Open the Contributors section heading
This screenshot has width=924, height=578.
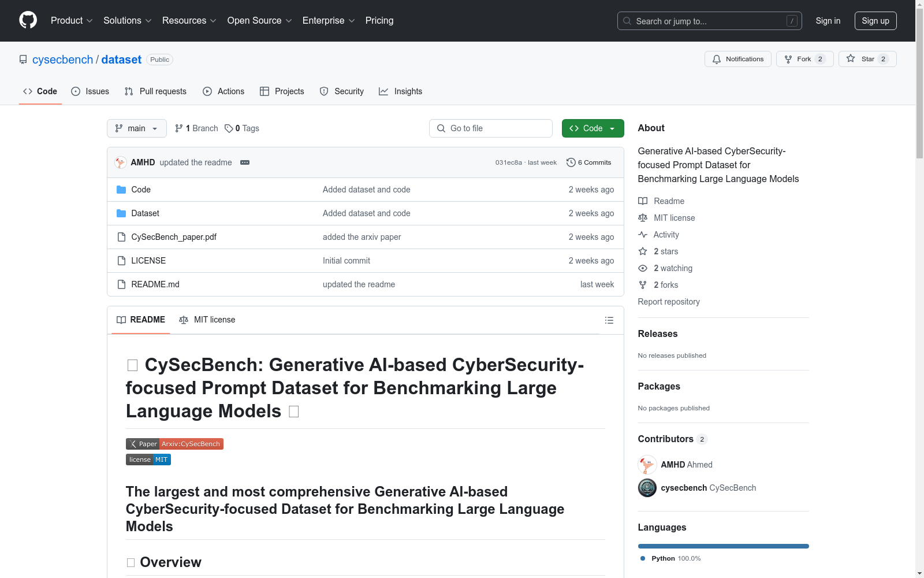point(665,439)
